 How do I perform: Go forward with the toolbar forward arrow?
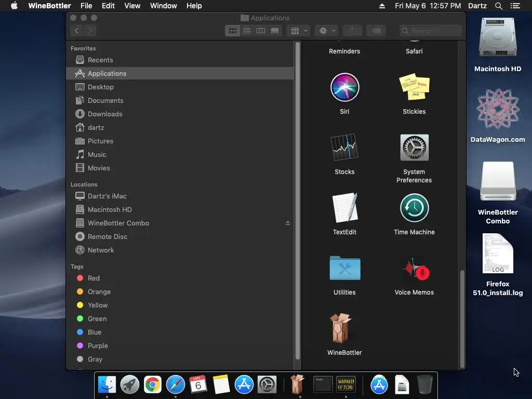tap(90, 31)
